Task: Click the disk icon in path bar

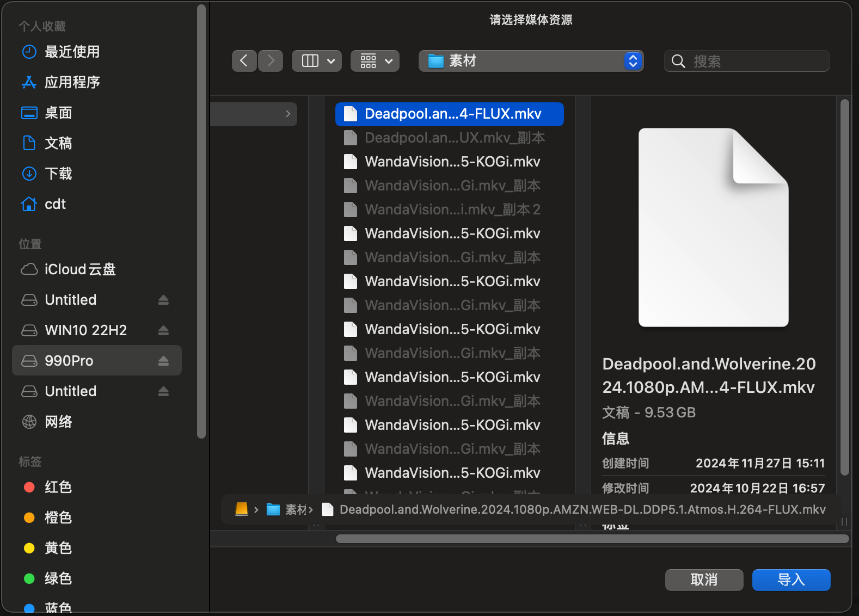Action: pos(242,509)
